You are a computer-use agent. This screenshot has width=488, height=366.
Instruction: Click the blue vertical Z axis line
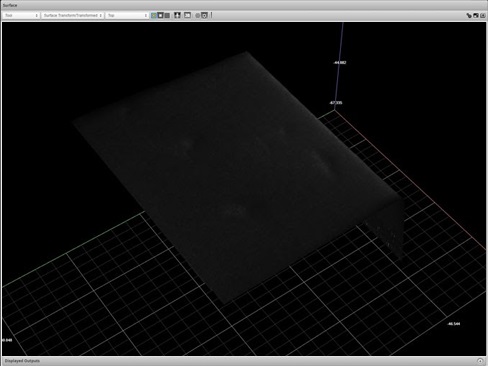tap(339, 67)
